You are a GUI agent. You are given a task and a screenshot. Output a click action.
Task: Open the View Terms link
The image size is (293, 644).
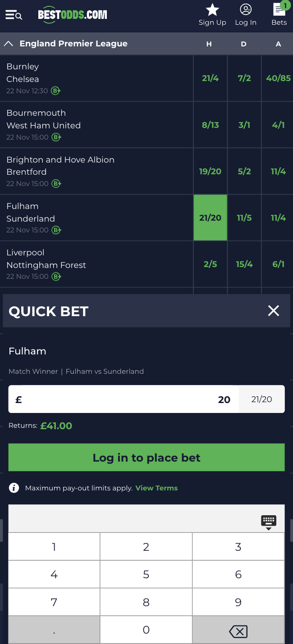tap(156, 488)
